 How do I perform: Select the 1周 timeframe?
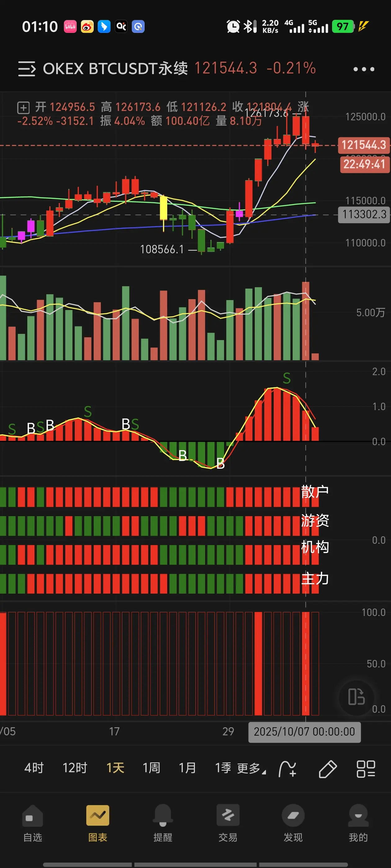[151, 768]
